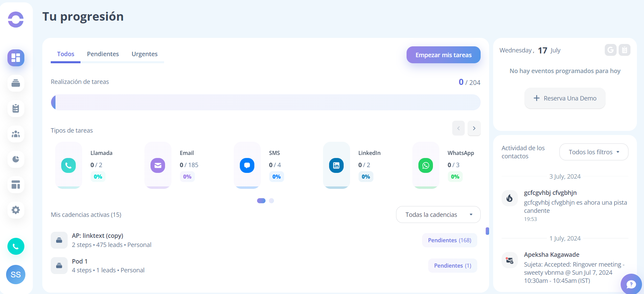Click the 0 / 185 email count
Screen dimensions: 644x294
pos(189,165)
